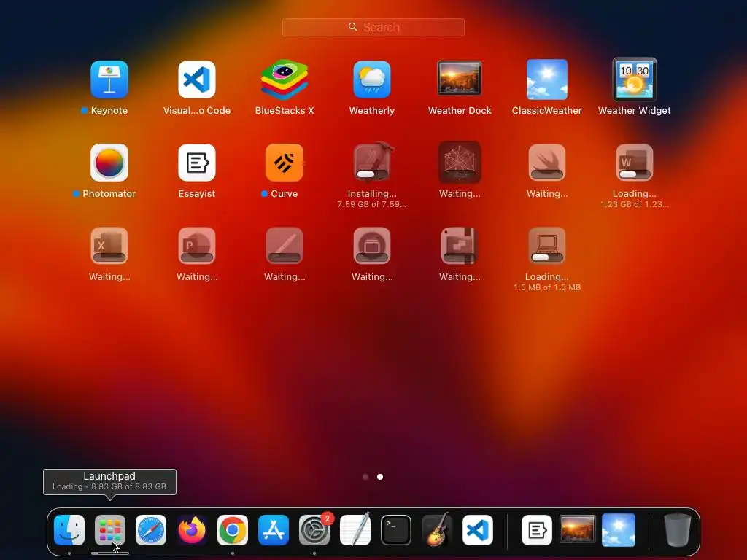Launch the Weather Widget app

click(x=635, y=79)
